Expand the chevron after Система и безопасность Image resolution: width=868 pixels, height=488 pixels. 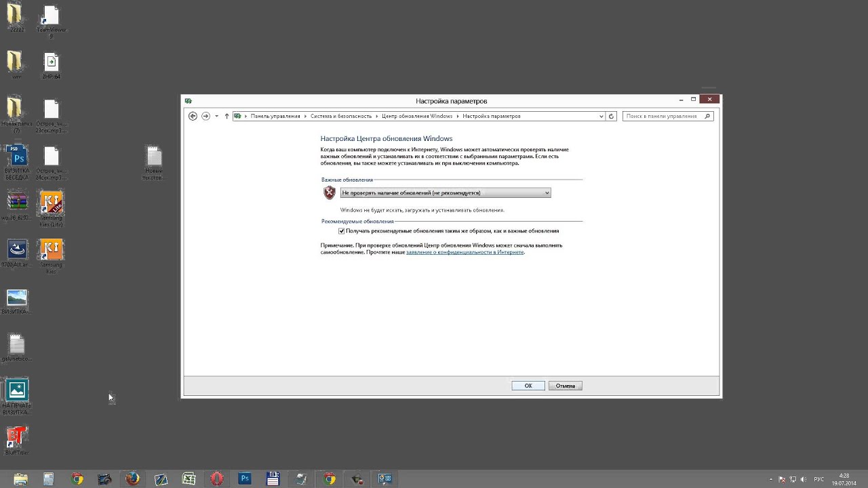(x=376, y=116)
